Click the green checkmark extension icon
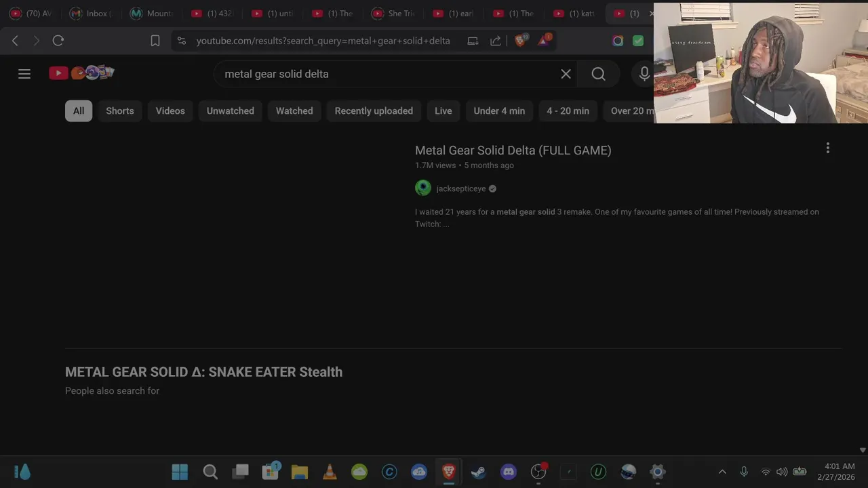Viewport: 868px width, 488px height. point(638,41)
